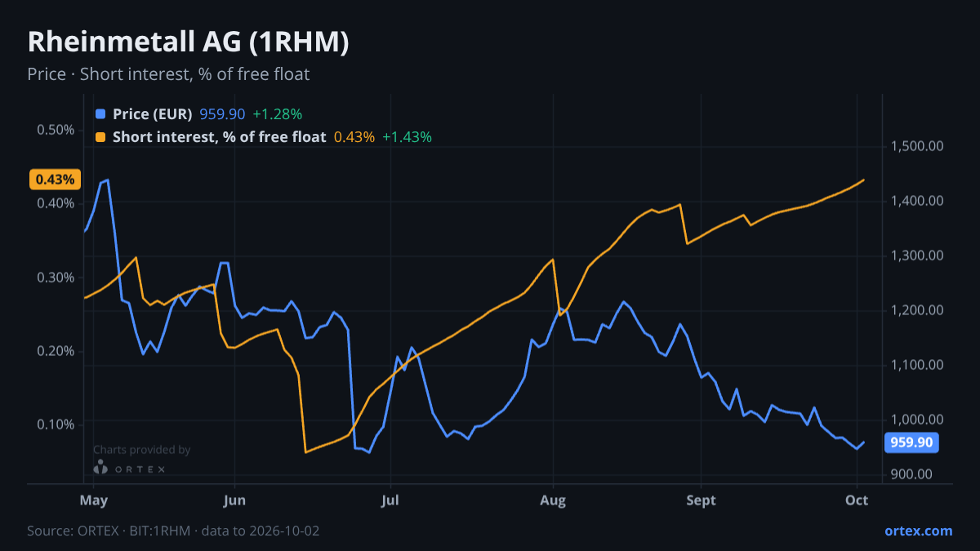Click the Rheinmetall AG (1RHM) title
The width and height of the screenshot is (980, 551).
[189, 42]
